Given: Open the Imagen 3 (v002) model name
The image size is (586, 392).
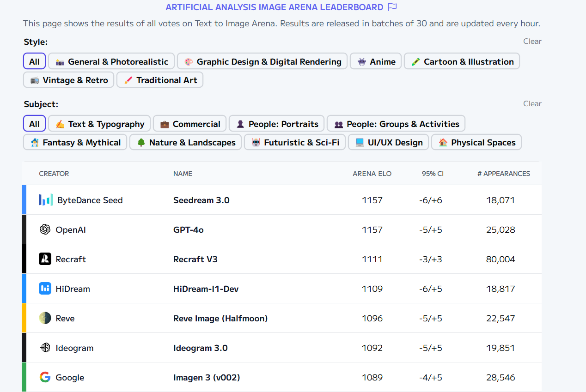Looking at the screenshot, I should pos(207,377).
